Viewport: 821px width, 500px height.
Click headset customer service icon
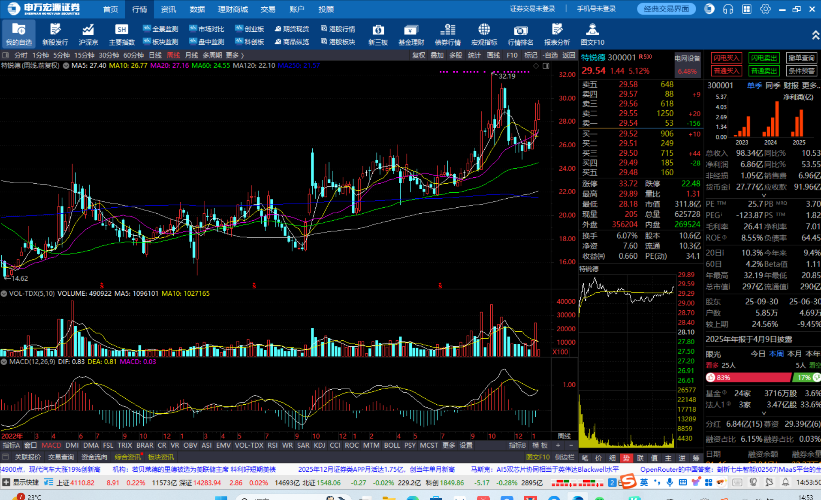(x=728, y=9)
